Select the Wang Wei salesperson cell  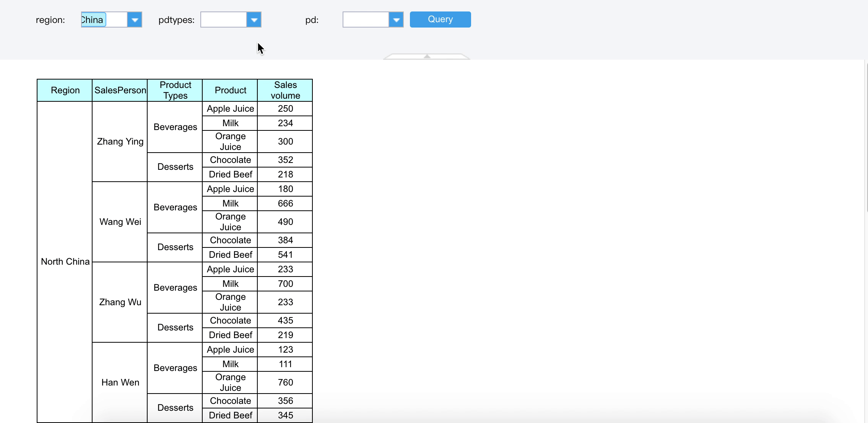[x=120, y=222]
